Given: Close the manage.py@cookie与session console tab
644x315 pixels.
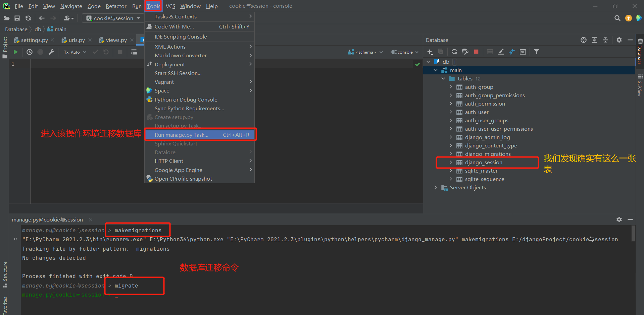Looking at the screenshot, I should click(91, 220).
